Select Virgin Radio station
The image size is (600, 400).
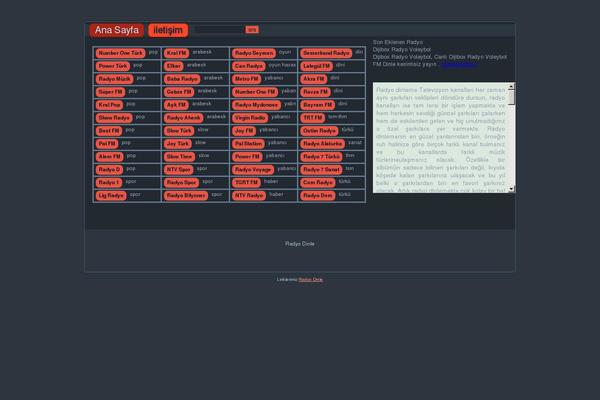point(250,118)
